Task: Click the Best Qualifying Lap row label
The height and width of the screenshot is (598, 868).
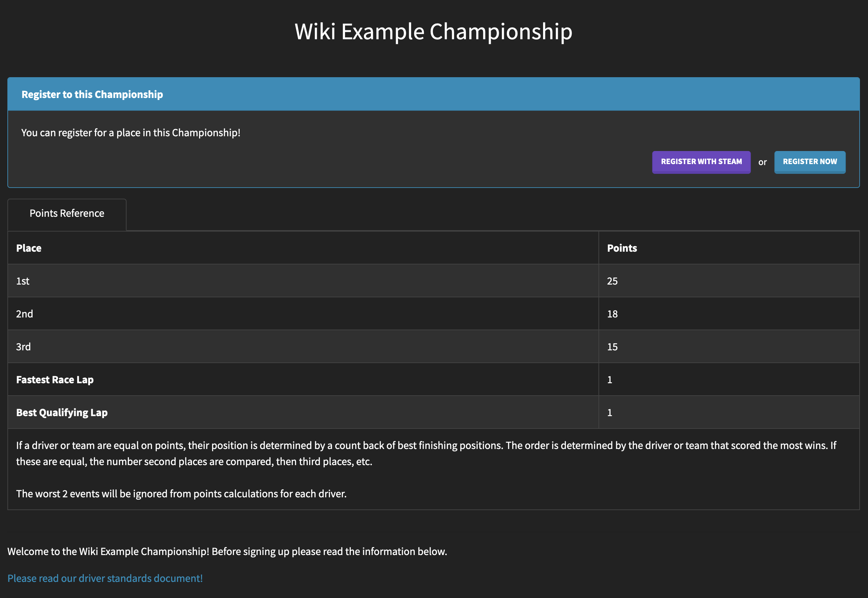Action: pyautogui.click(x=62, y=412)
